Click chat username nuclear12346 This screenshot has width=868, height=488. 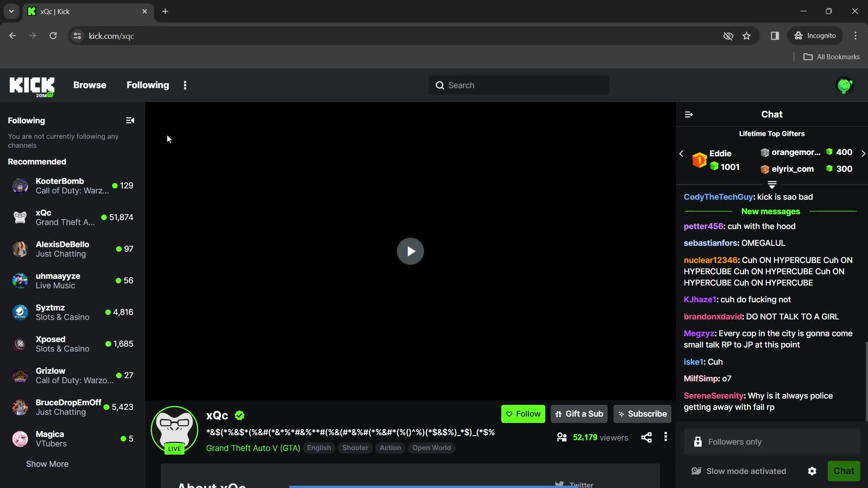pyautogui.click(x=711, y=260)
